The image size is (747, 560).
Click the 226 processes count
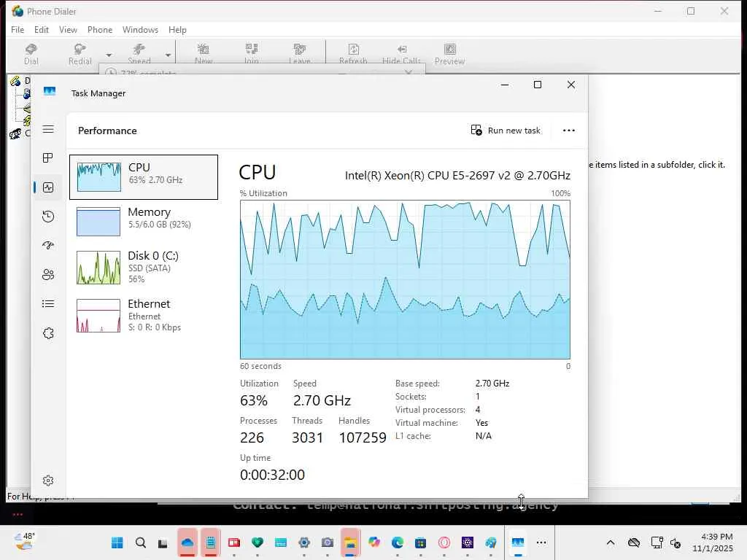pyautogui.click(x=252, y=437)
